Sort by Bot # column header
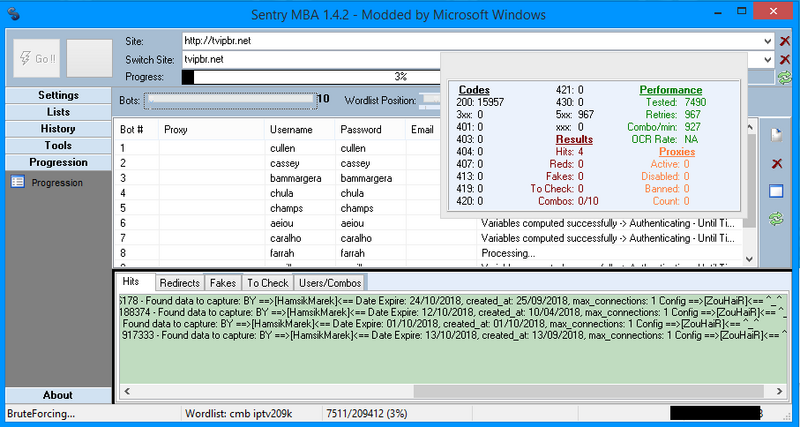This screenshot has height=427, width=800. tap(136, 130)
